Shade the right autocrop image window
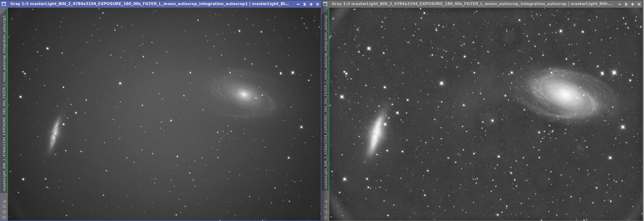The image size is (644, 221). [626, 4]
